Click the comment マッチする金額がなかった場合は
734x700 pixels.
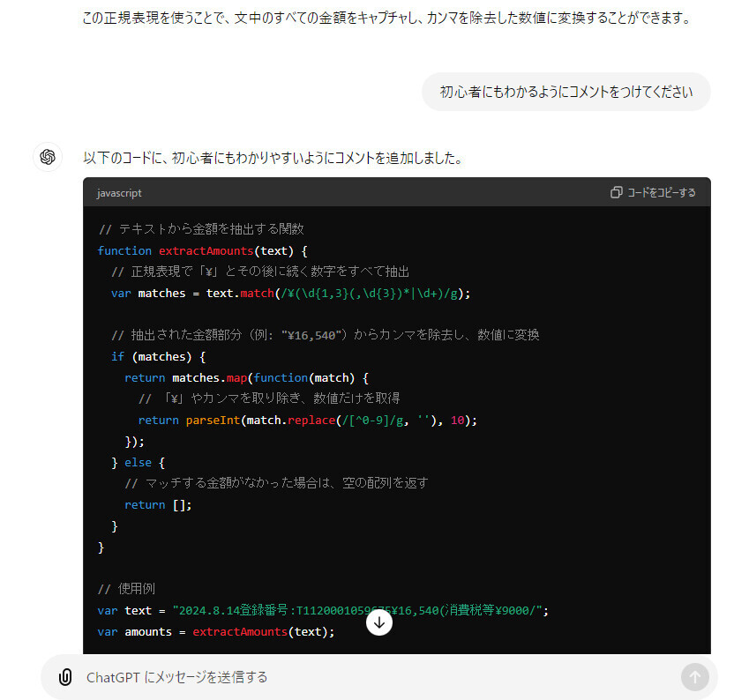277,483
